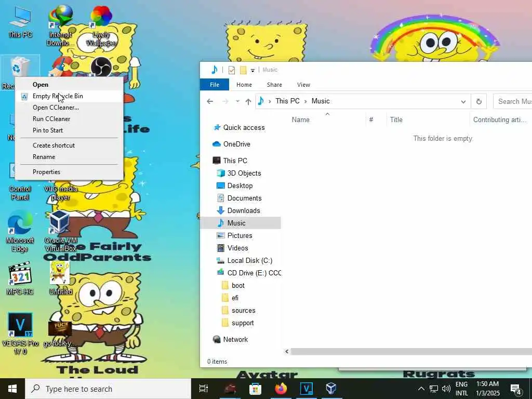Click the Search Music input box
Viewport: 532px width, 399px height.
click(512, 101)
